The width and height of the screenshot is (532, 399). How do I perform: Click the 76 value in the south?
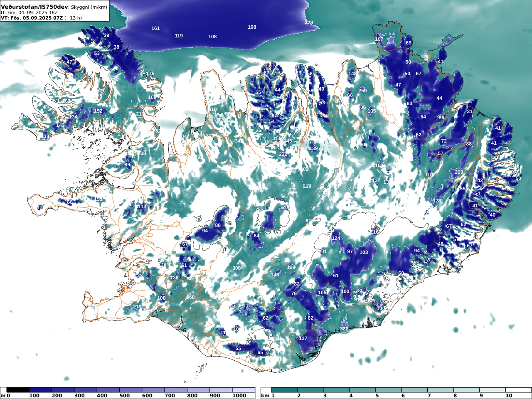pos(294,293)
